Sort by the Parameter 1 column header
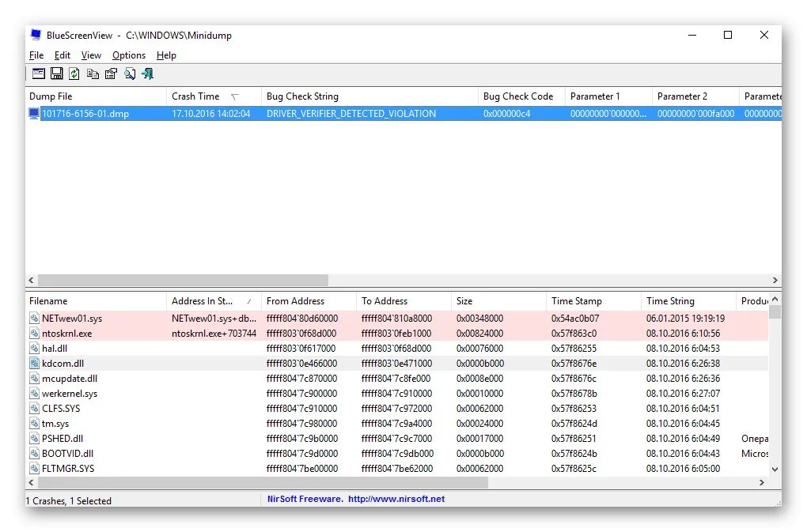 click(608, 96)
